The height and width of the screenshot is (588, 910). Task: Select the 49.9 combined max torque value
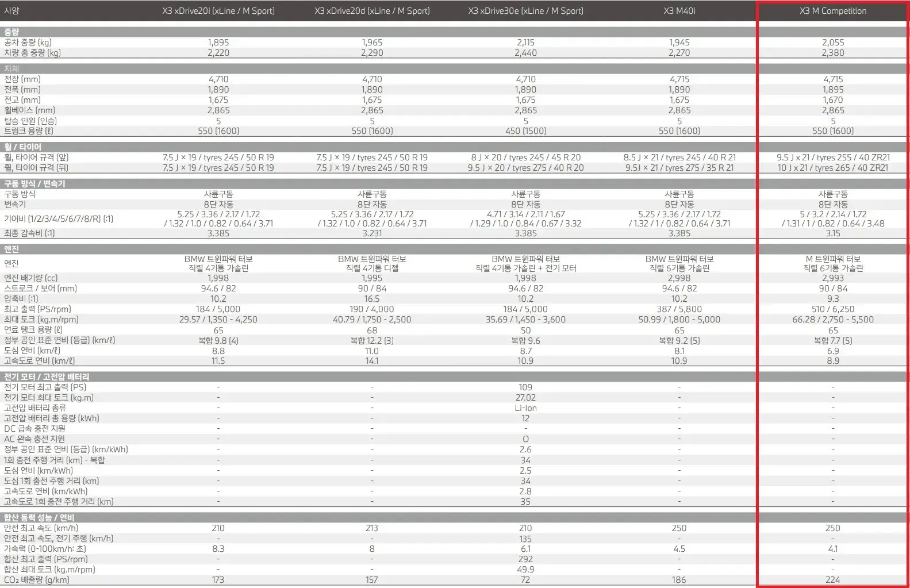[525, 570]
